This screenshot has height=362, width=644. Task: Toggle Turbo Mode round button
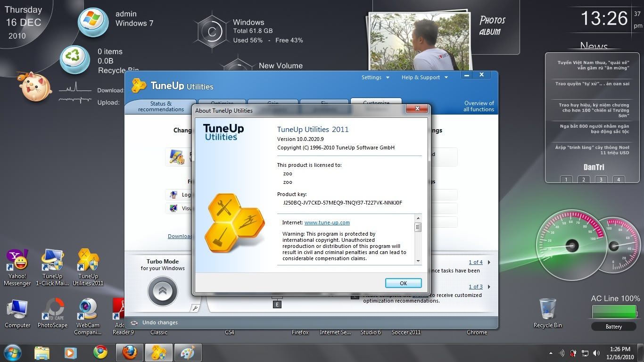(163, 291)
